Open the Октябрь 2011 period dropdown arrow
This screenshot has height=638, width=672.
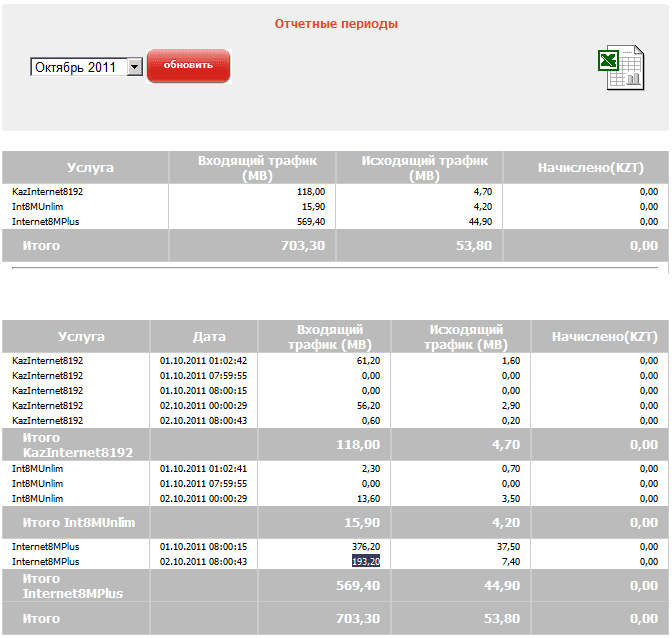(x=135, y=67)
